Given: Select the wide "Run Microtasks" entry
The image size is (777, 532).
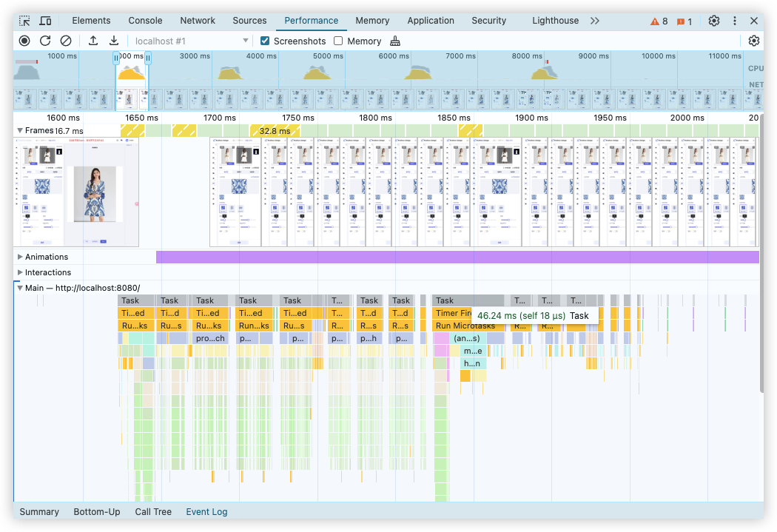Looking at the screenshot, I should (468, 326).
